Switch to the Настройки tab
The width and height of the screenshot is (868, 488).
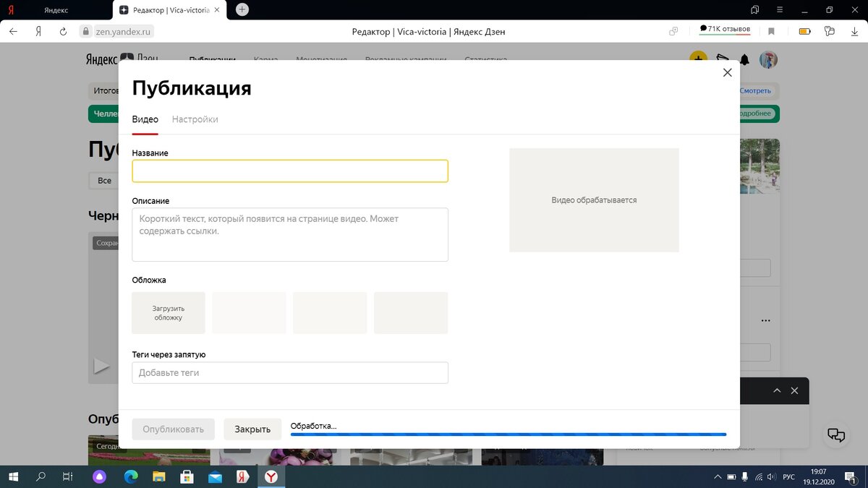[195, 119]
